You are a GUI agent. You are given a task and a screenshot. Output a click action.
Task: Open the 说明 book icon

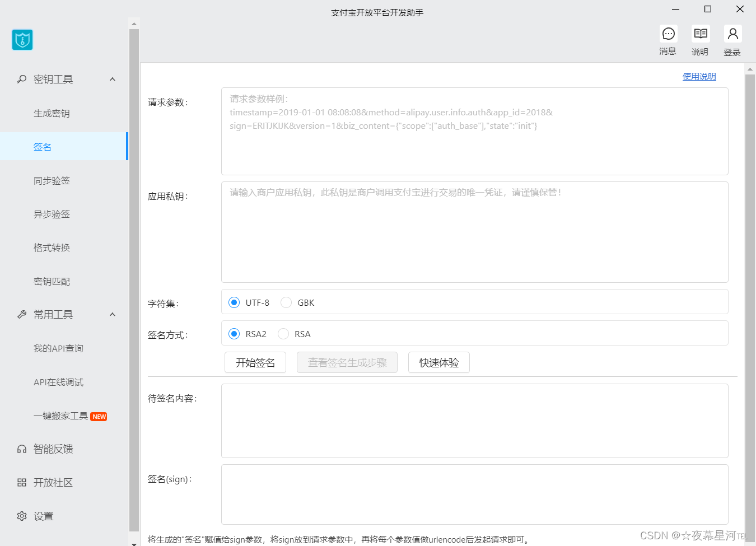[x=701, y=34]
